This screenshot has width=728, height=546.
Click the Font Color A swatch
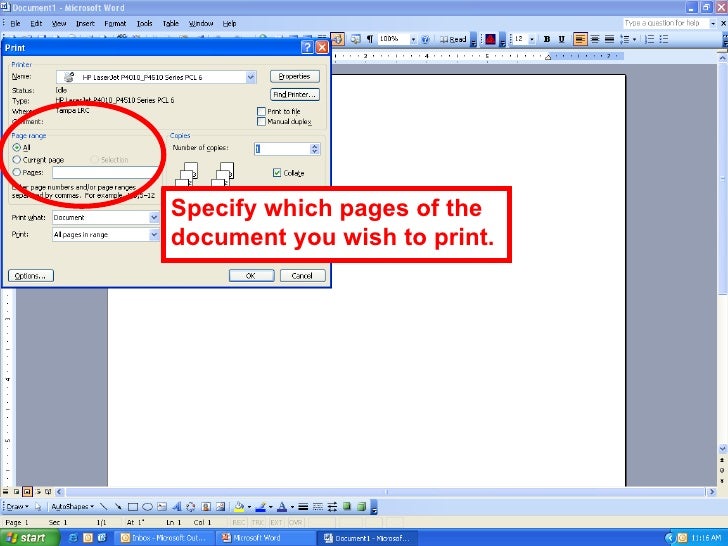[281, 507]
